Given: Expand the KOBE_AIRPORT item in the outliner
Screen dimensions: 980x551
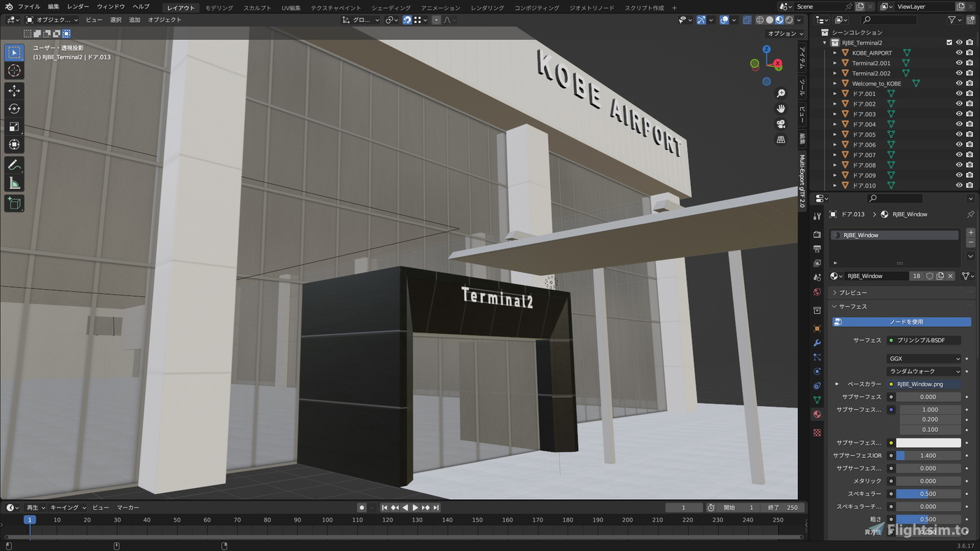Looking at the screenshot, I should [834, 53].
